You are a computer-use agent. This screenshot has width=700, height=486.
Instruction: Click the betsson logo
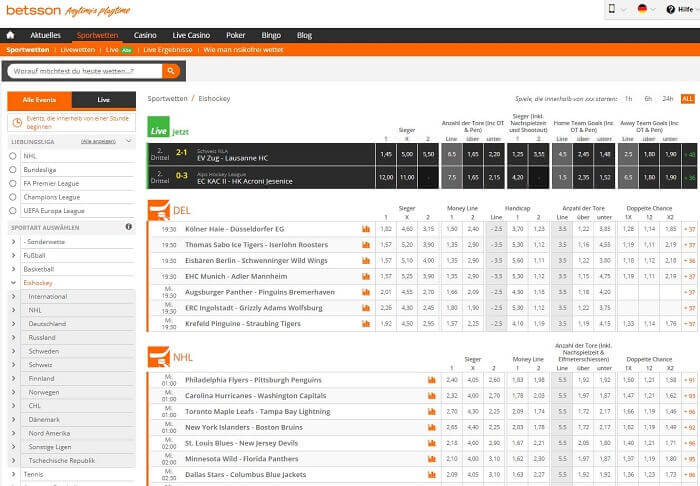[x=33, y=10]
